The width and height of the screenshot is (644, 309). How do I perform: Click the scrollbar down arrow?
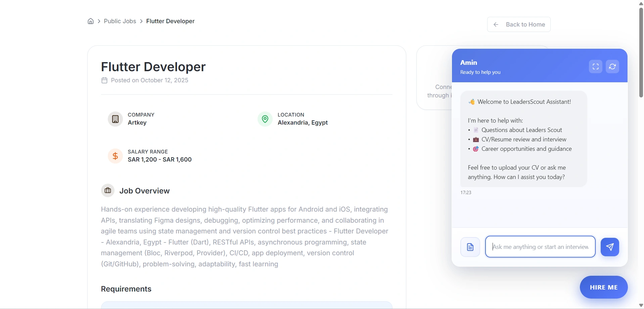click(x=641, y=306)
